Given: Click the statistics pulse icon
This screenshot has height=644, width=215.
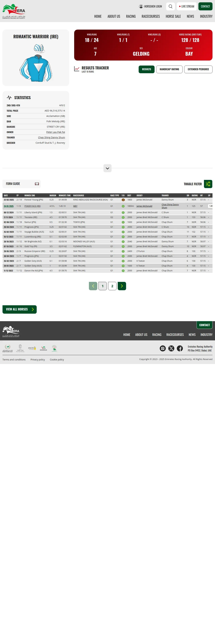Looking at the screenshot, I should pyautogui.click(x=9, y=98).
